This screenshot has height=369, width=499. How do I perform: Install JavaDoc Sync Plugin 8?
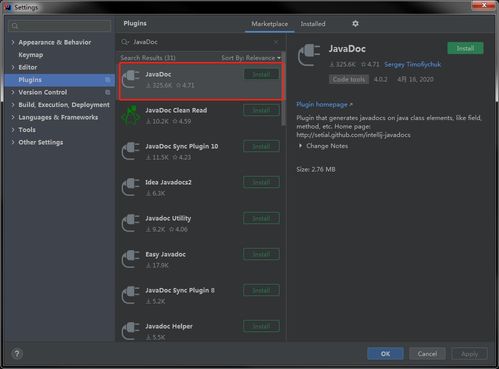click(x=261, y=290)
